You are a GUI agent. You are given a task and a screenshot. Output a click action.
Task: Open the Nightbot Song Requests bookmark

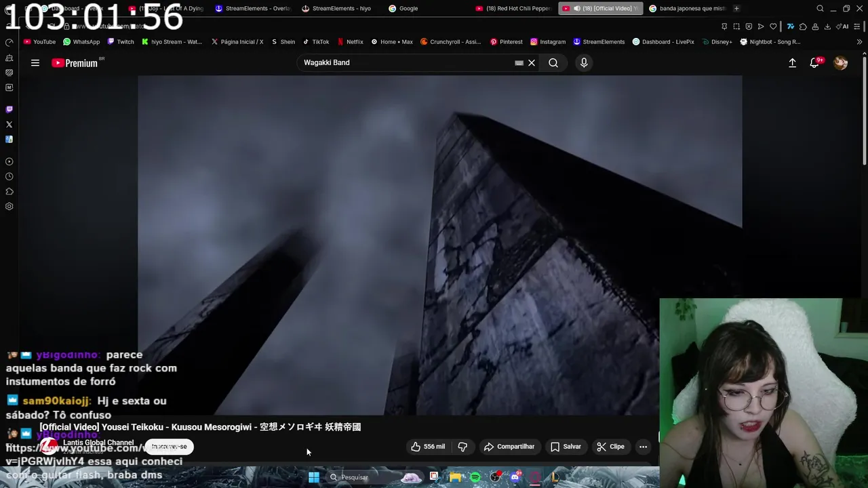pyautogui.click(x=770, y=42)
